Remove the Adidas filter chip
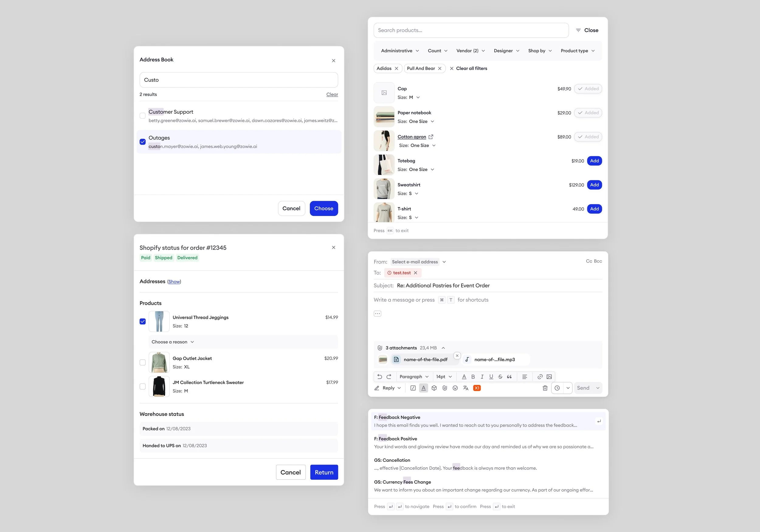760x532 pixels. point(396,68)
